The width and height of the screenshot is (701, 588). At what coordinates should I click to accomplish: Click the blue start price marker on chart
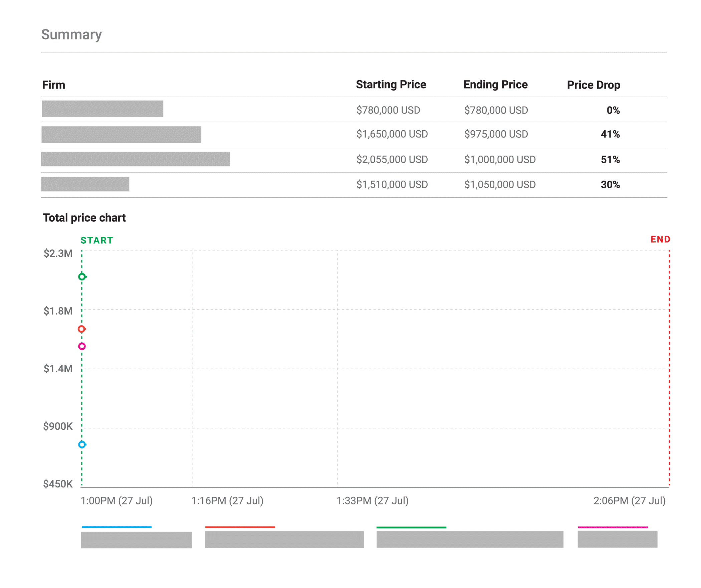(x=82, y=445)
